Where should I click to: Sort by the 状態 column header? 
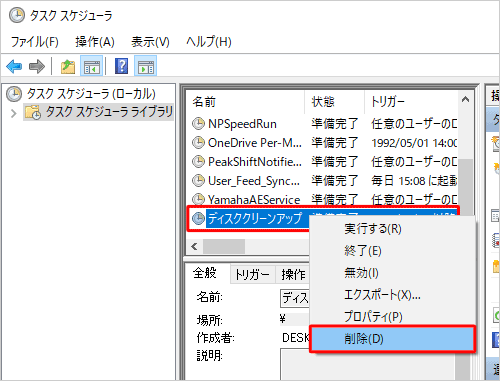[334, 102]
